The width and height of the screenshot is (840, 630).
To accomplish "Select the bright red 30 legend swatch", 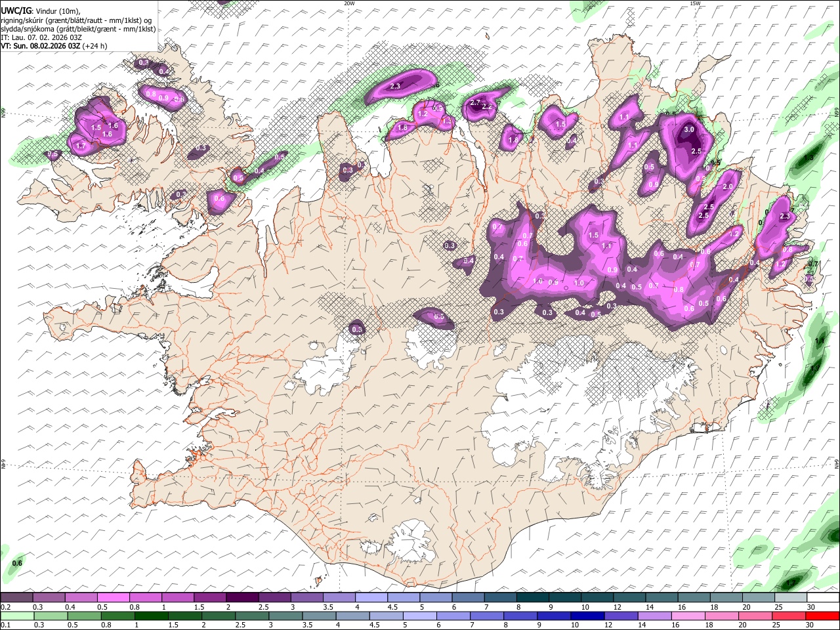I will pyautogui.click(x=822, y=616).
